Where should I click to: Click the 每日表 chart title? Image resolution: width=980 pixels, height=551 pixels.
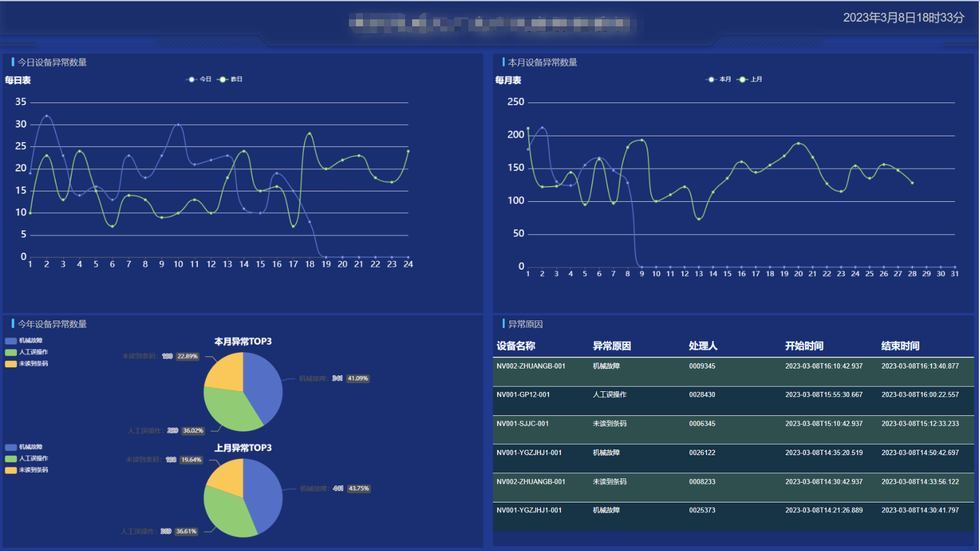tap(18, 80)
